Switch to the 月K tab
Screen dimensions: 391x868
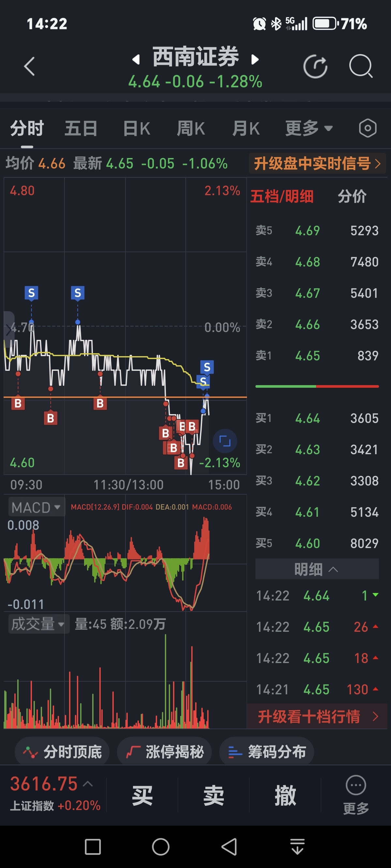246,128
